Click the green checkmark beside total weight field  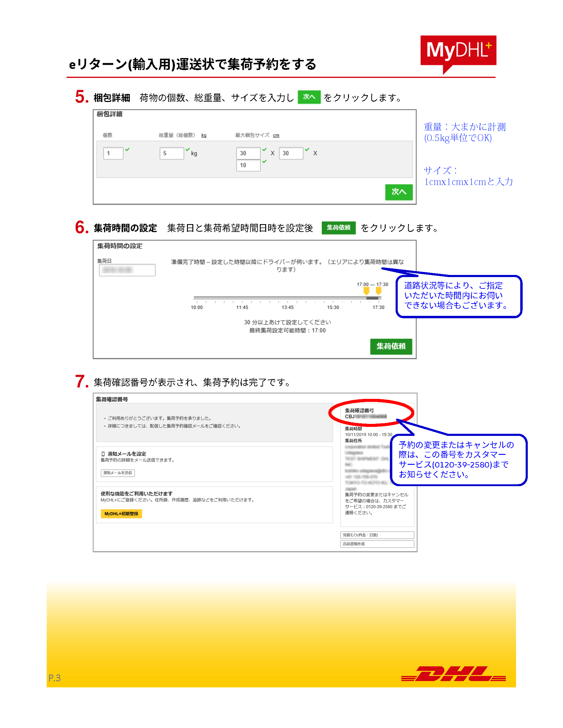coord(188,150)
